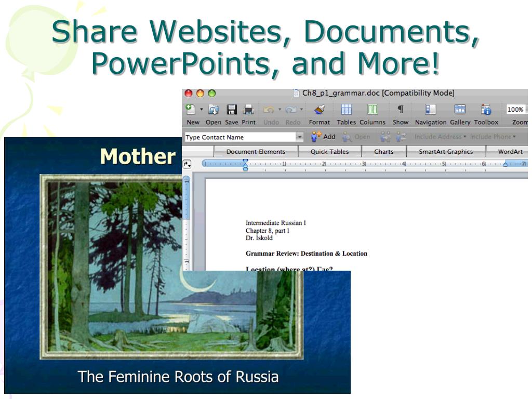Image resolution: width=532 pixels, height=399 pixels.
Task: Click the 'Grammar Review: Destination & Location' heading
Action: 307,254
